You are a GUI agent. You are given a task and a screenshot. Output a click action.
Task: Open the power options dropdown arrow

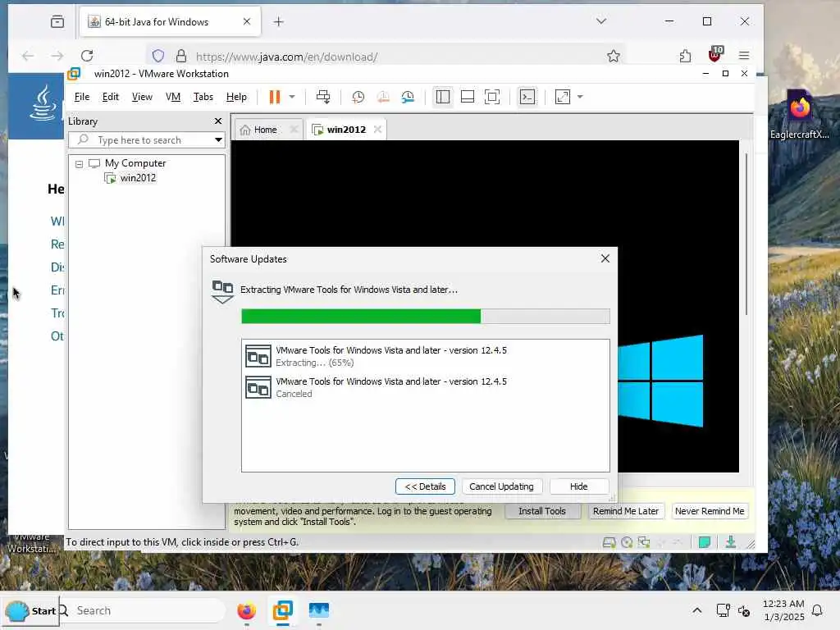point(292,97)
